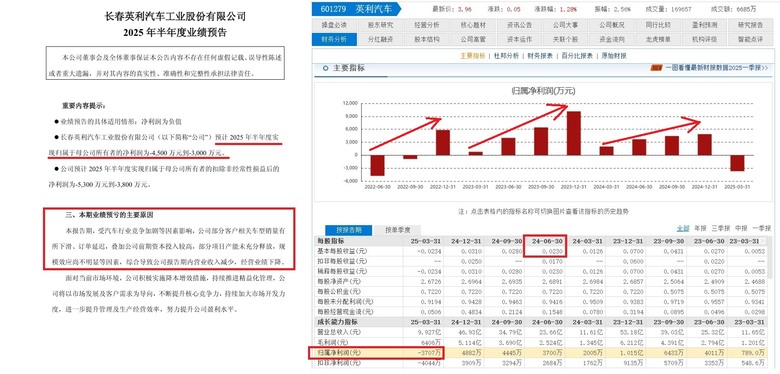Open the 股东研究 tab

(381, 25)
